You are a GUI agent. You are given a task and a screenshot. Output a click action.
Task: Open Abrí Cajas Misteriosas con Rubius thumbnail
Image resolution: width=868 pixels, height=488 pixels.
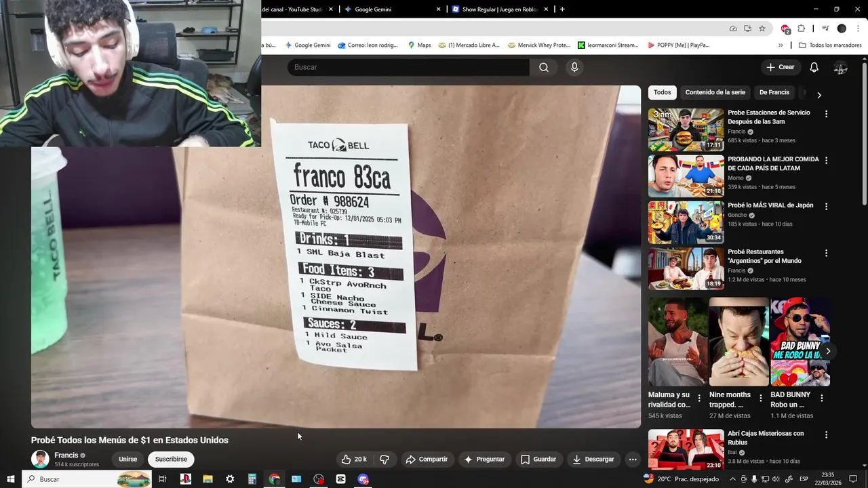click(686, 449)
